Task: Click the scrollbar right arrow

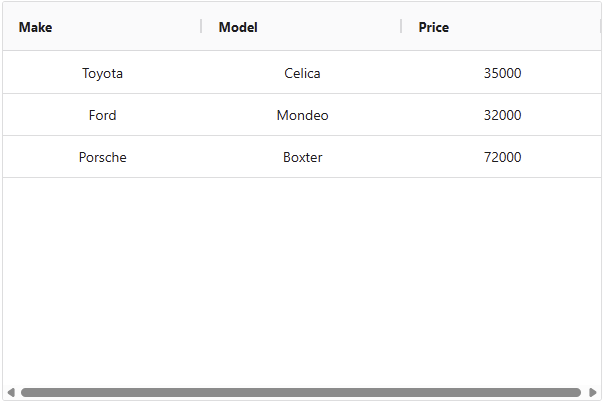Action: coord(593,393)
